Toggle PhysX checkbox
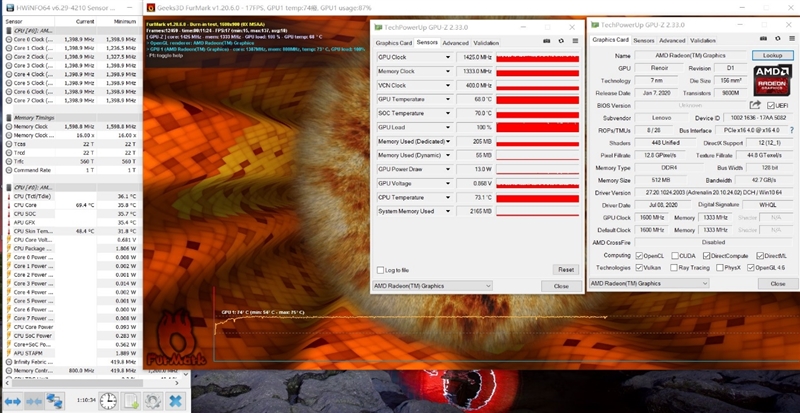Image resolution: width=800 pixels, height=413 pixels. click(x=719, y=268)
